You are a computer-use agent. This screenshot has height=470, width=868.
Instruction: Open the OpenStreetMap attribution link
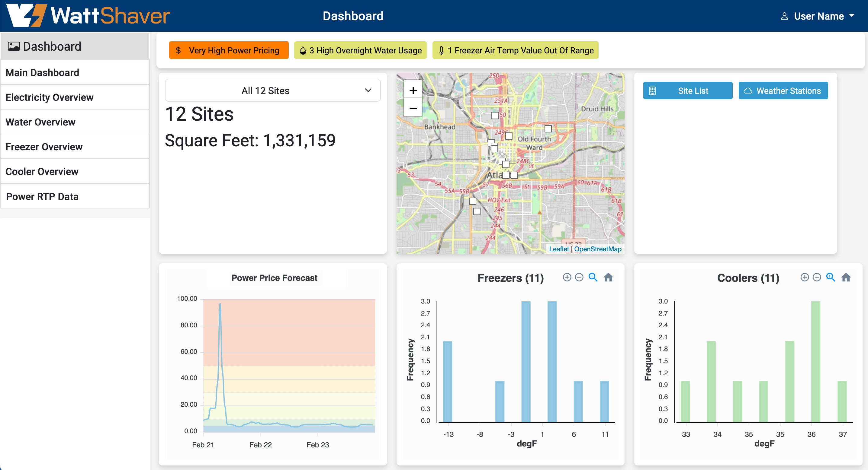(x=597, y=249)
